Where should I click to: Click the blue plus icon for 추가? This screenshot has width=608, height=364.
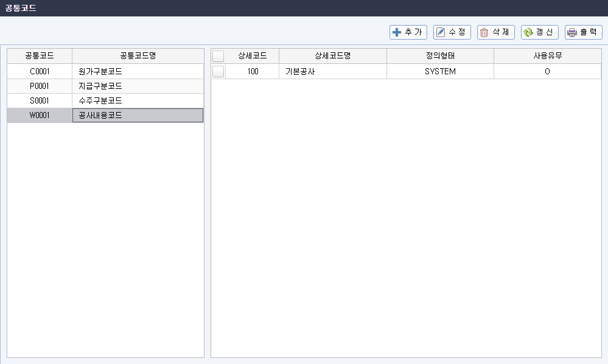coord(397,32)
